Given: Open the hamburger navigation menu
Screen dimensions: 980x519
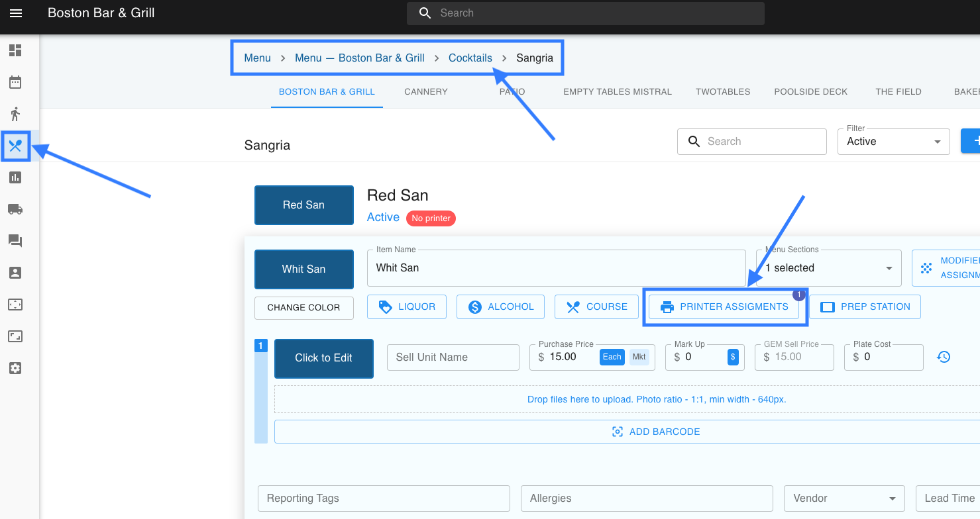Looking at the screenshot, I should click(x=16, y=13).
